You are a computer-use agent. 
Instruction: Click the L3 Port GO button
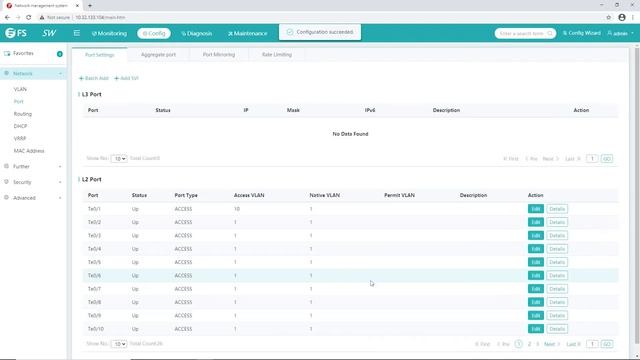pos(607,159)
